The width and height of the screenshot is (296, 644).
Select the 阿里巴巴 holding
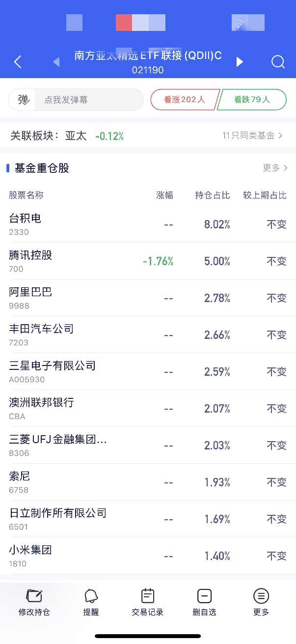[x=148, y=298]
